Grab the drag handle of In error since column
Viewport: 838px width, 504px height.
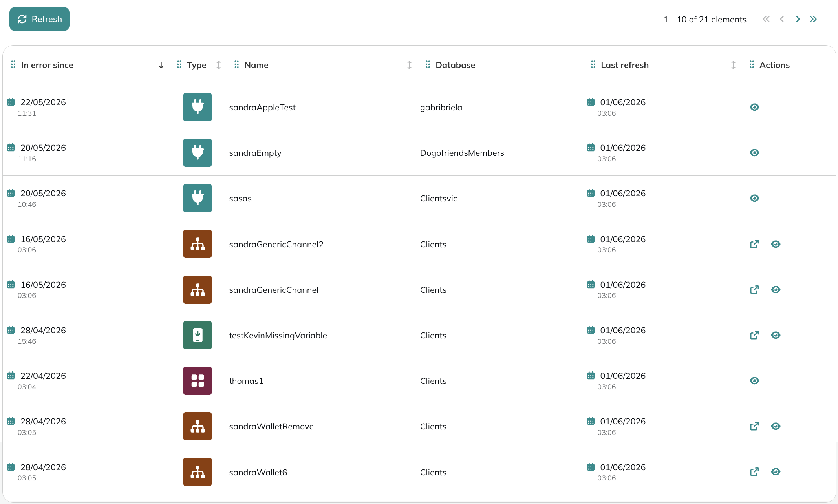coord(13,64)
